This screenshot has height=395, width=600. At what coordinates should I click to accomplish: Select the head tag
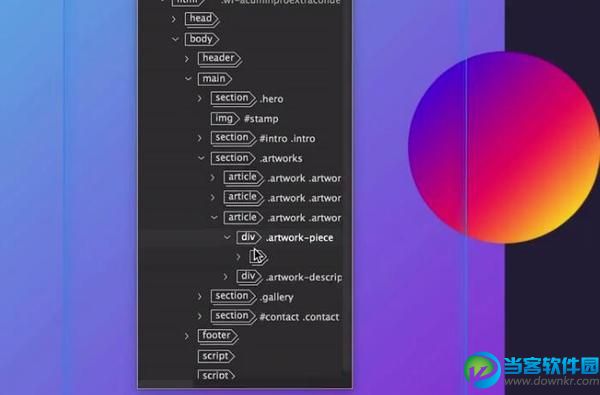[202, 19]
